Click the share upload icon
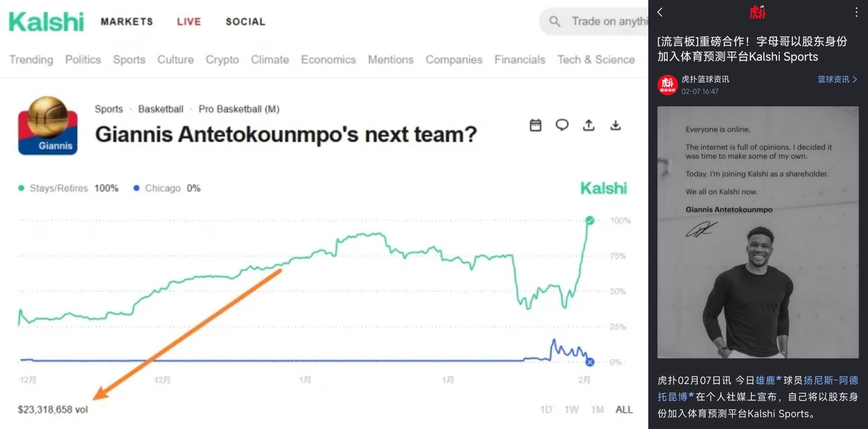Screen dimensions: 868x429 [x=589, y=125]
